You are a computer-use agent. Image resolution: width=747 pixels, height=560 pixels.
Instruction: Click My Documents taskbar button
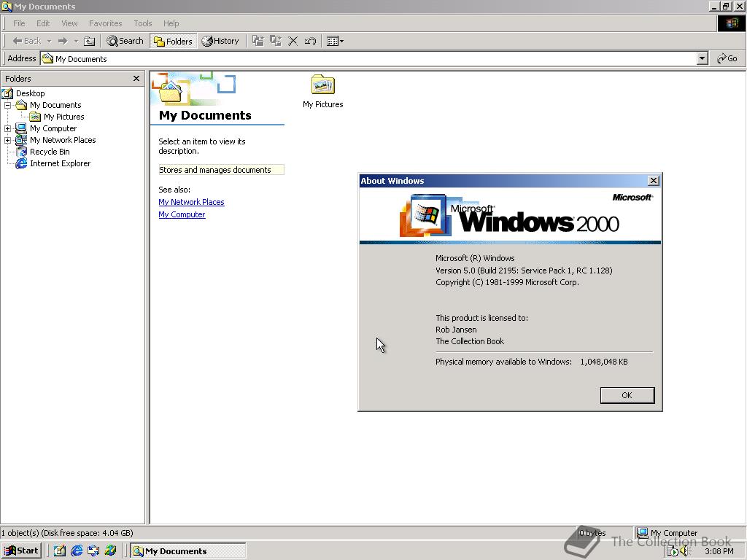point(188,551)
